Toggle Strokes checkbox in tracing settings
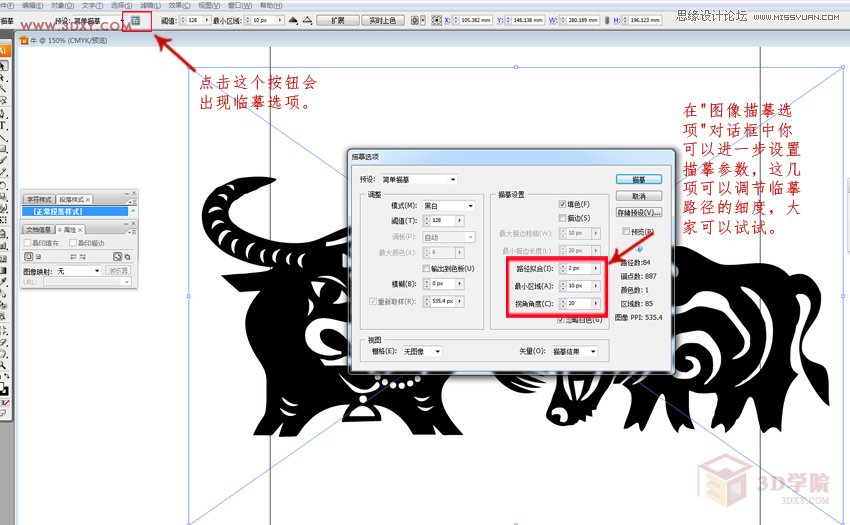Image resolution: width=850 pixels, height=525 pixels. 562,217
